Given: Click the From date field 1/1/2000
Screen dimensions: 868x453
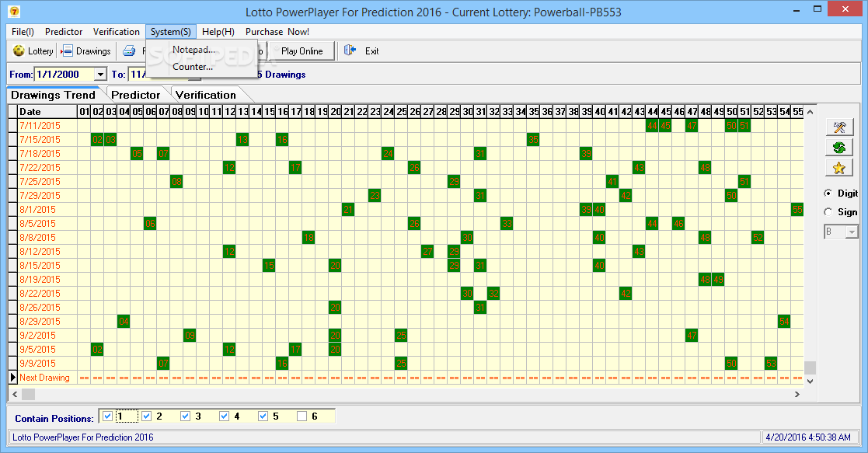Looking at the screenshot, I should (64, 75).
